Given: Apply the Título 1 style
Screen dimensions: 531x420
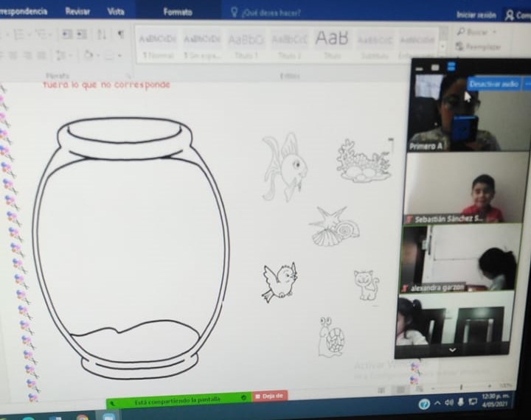Looking at the screenshot, I should (x=246, y=46).
